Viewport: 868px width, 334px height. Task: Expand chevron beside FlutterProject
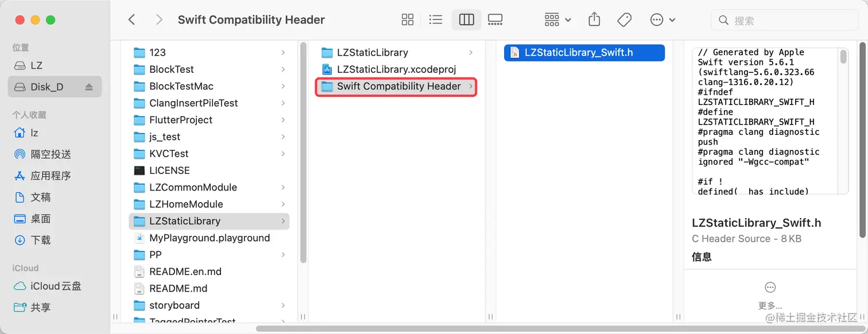click(283, 120)
